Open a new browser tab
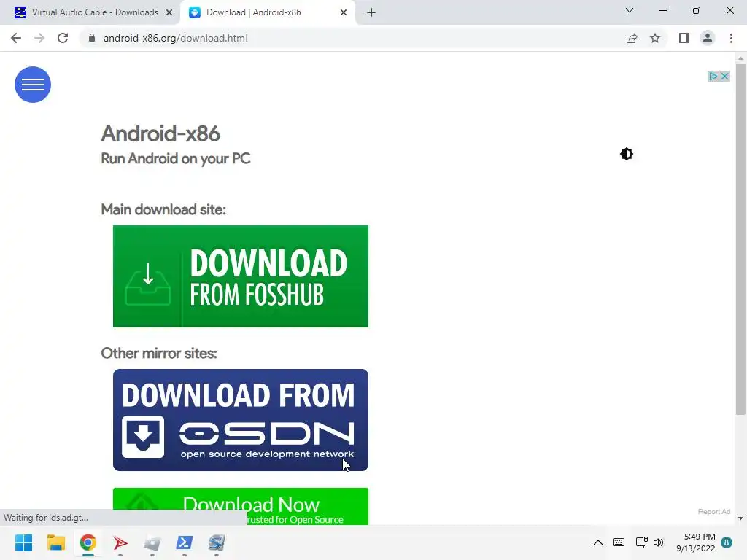747x560 pixels. [371, 13]
